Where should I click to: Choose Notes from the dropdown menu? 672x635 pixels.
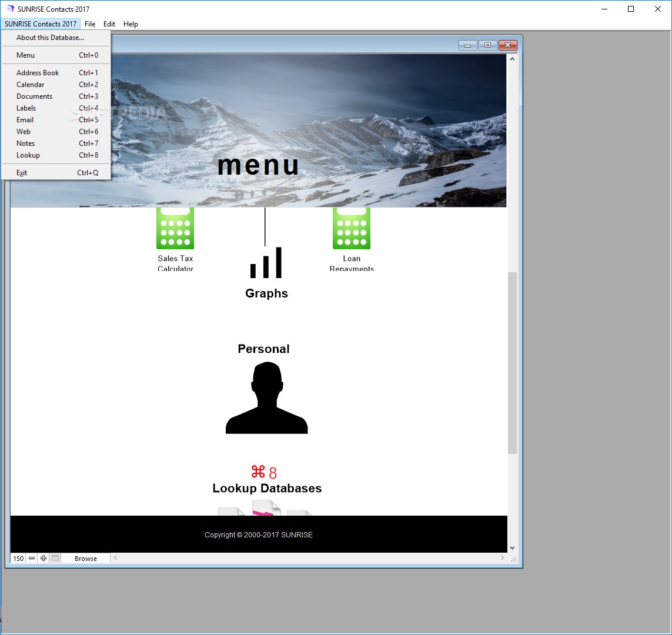point(56,143)
